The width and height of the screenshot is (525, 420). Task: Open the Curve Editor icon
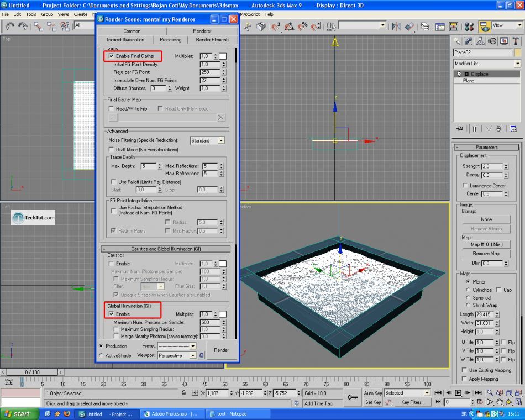click(440, 27)
